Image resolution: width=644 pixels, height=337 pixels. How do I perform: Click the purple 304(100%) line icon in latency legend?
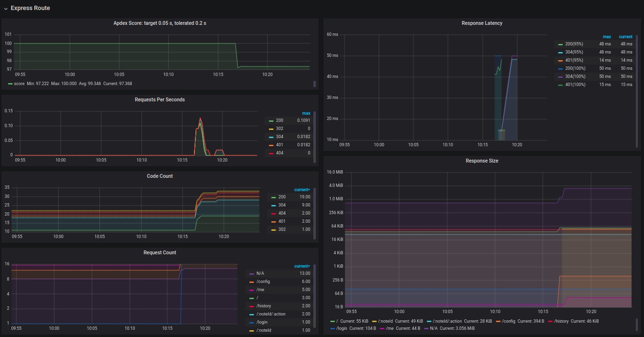(x=560, y=76)
